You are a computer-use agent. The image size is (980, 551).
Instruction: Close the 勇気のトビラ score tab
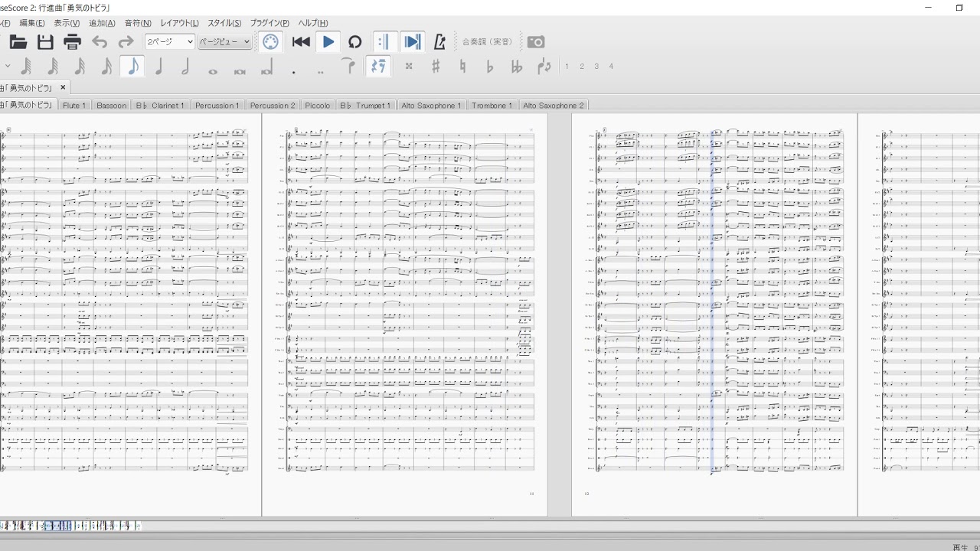(x=63, y=87)
